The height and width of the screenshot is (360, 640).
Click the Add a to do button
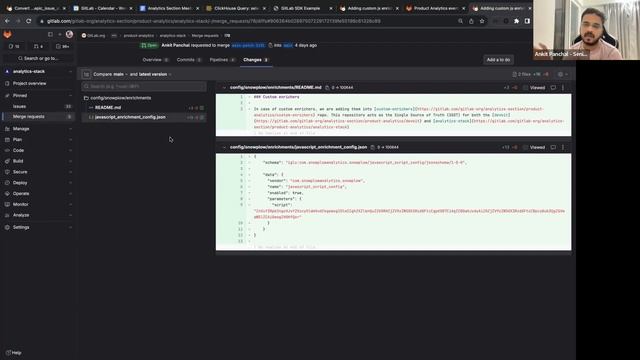point(498,60)
